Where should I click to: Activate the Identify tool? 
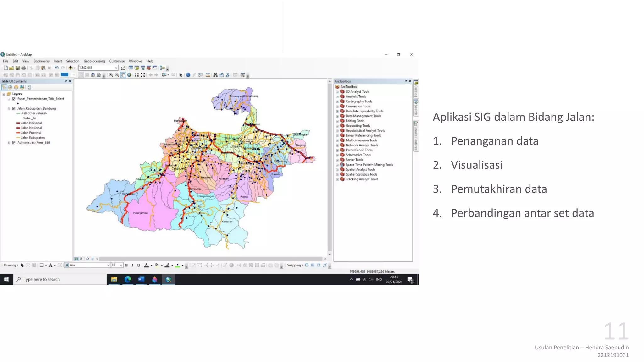coord(188,75)
